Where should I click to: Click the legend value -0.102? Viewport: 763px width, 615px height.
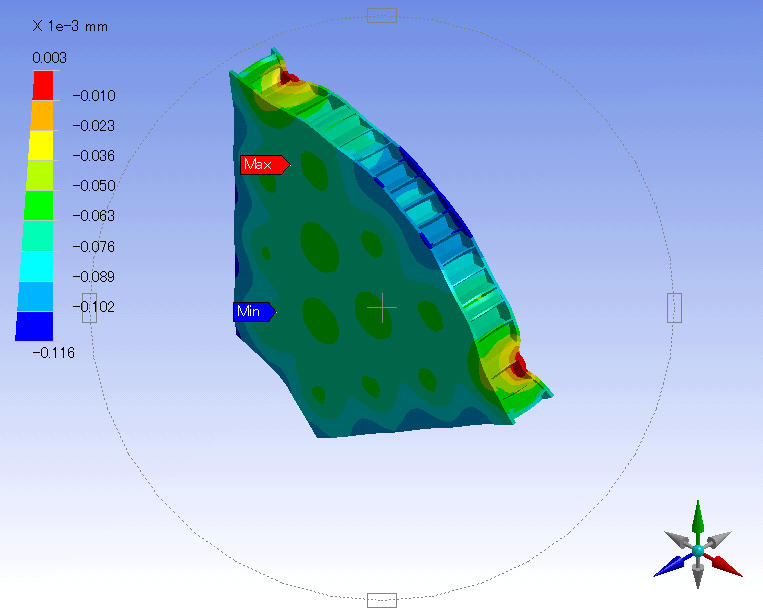point(94,307)
